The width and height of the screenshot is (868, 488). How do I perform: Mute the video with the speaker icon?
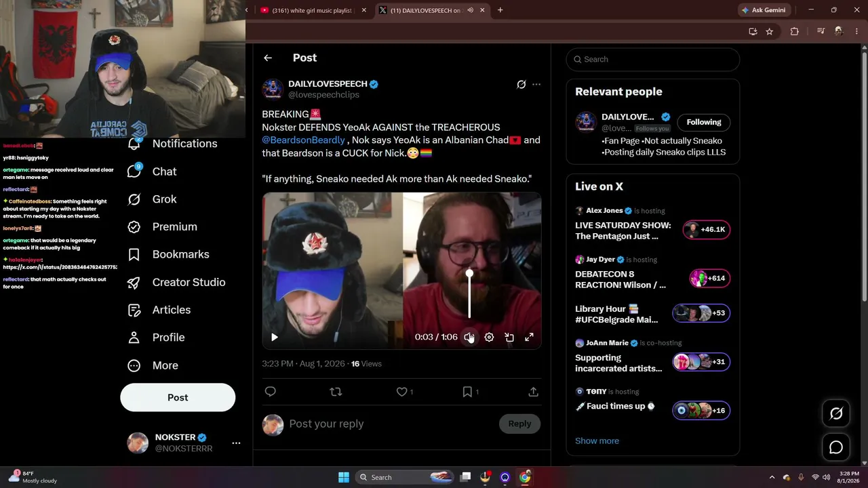click(x=469, y=337)
